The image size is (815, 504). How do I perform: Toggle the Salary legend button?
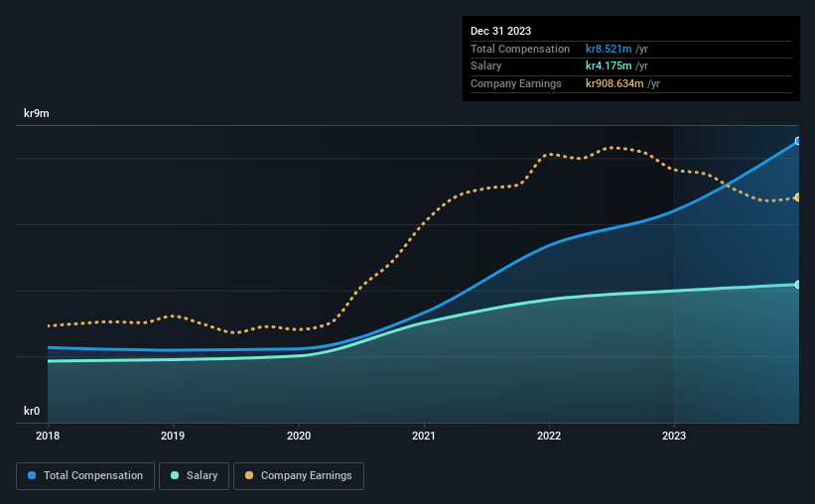pyautogui.click(x=194, y=476)
